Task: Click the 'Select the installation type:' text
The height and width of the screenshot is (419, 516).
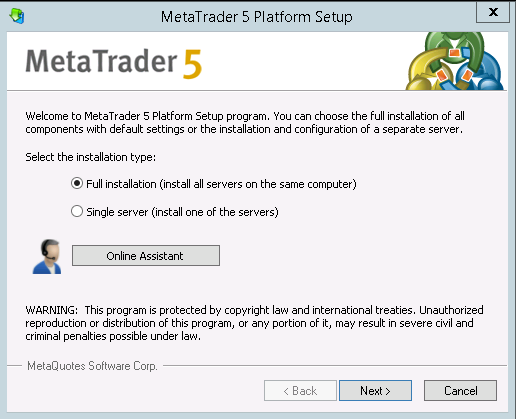Action: click(91, 157)
